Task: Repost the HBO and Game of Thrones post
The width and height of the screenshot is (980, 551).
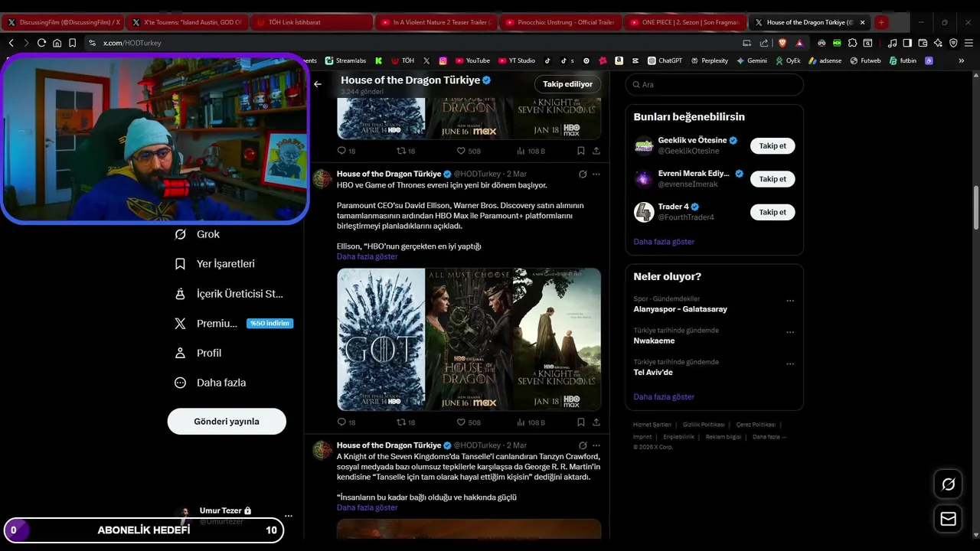Action: [406, 422]
